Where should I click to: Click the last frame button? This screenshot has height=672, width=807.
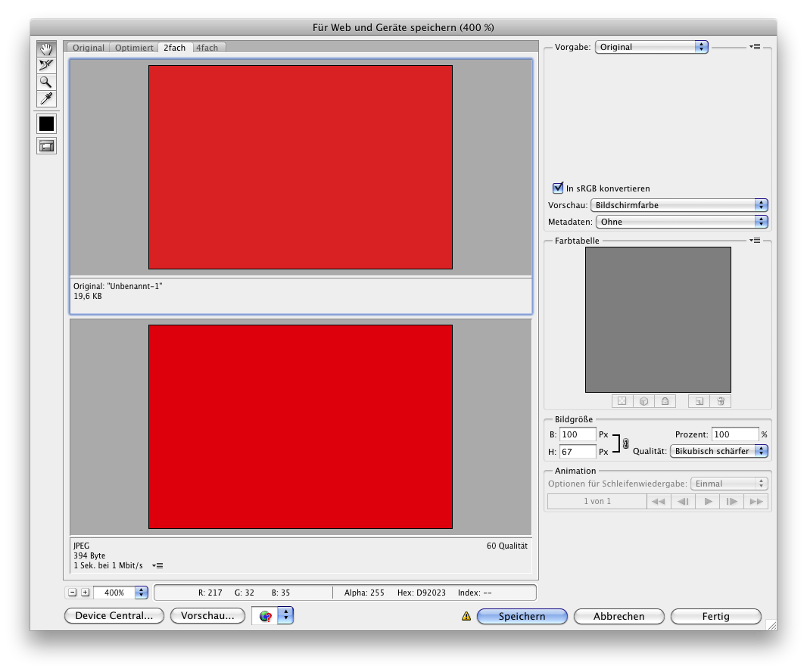coord(756,501)
